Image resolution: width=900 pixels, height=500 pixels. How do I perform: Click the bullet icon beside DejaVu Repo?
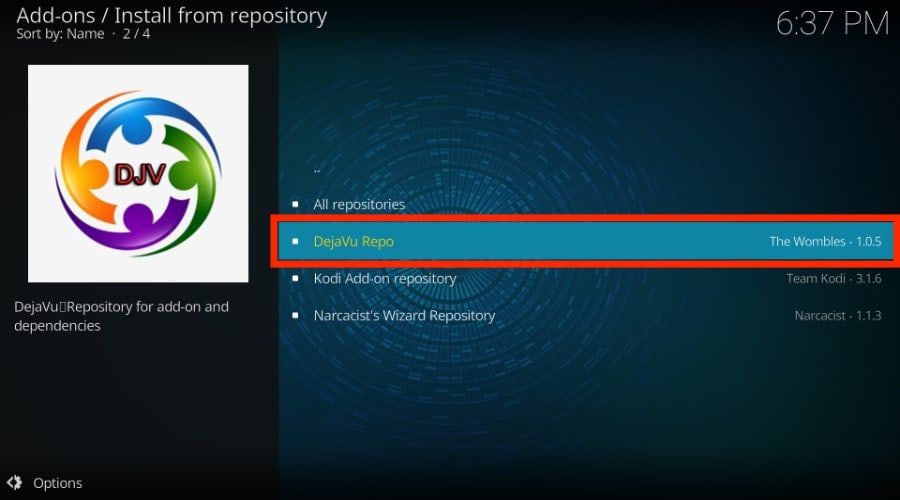(295, 241)
